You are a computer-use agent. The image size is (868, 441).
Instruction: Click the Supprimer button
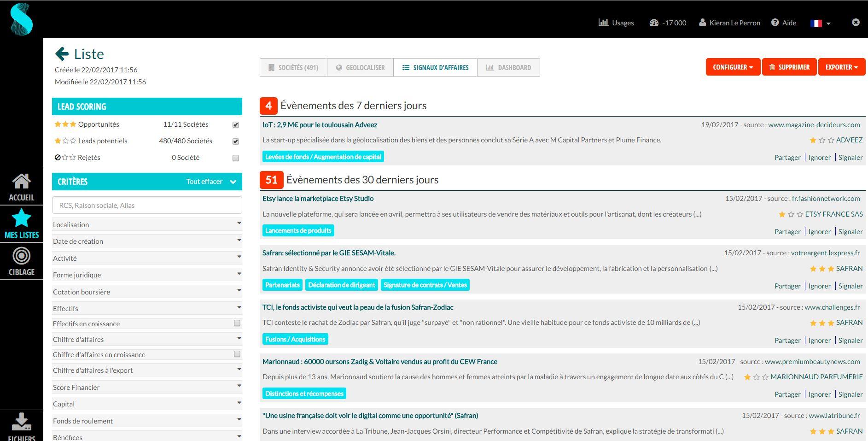(x=789, y=67)
